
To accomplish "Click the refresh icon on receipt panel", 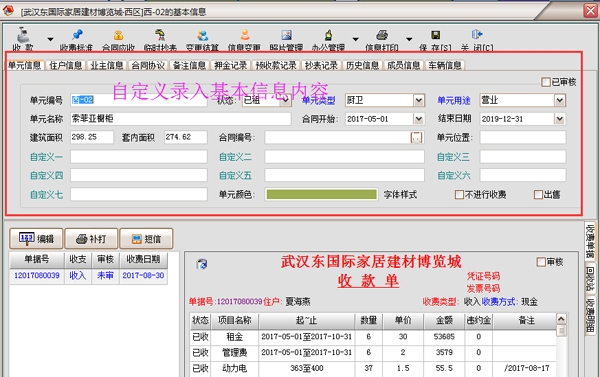I will click(x=202, y=264).
